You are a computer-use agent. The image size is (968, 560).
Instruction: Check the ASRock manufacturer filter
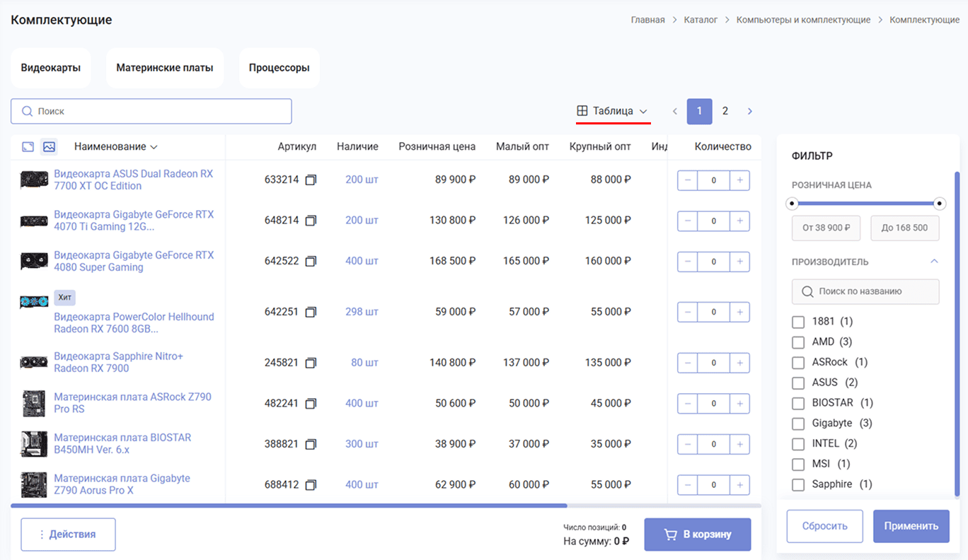click(x=798, y=363)
